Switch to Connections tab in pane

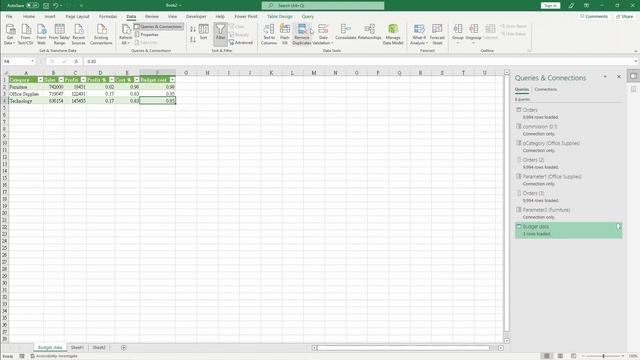pyautogui.click(x=545, y=89)
